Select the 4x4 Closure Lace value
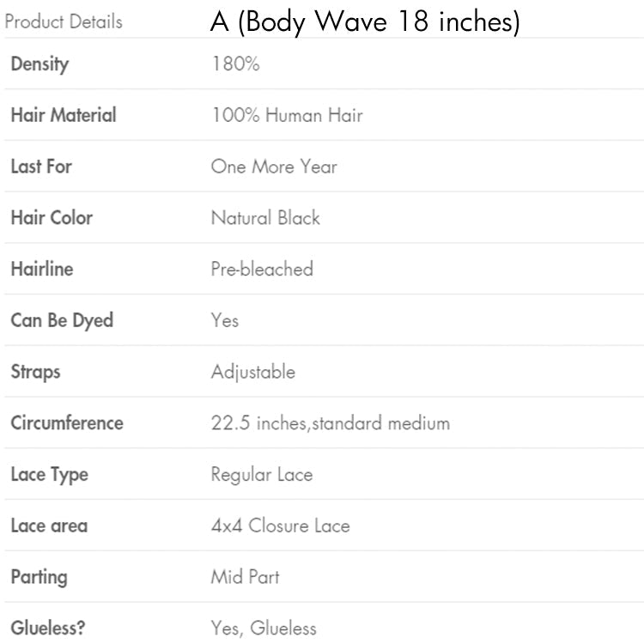The width and height of the screenshot is (644, 644). (281, 526)
